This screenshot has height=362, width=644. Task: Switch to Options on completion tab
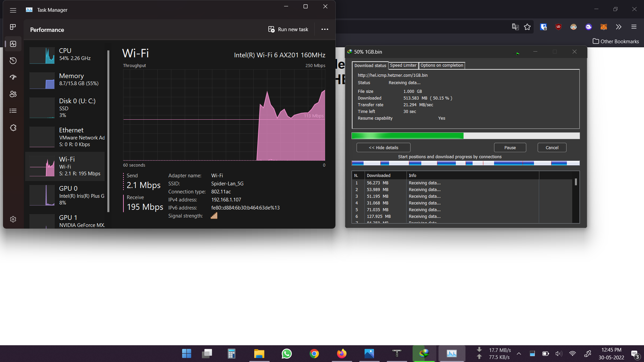tap(442, 65)
